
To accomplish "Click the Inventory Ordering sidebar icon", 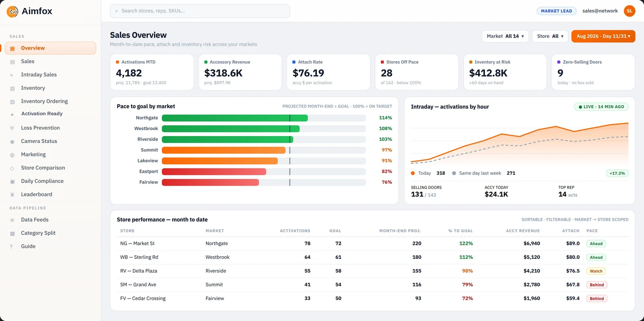I will [12, 101].
